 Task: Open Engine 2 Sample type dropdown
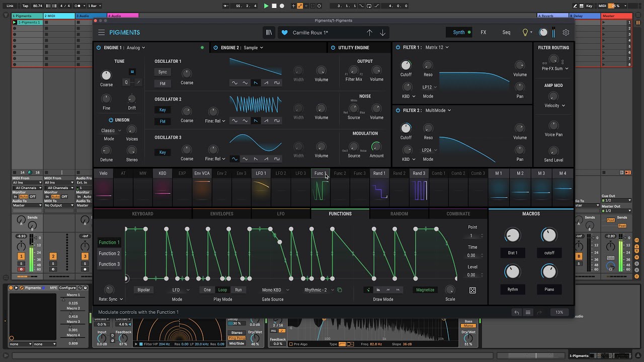point(253,48)
